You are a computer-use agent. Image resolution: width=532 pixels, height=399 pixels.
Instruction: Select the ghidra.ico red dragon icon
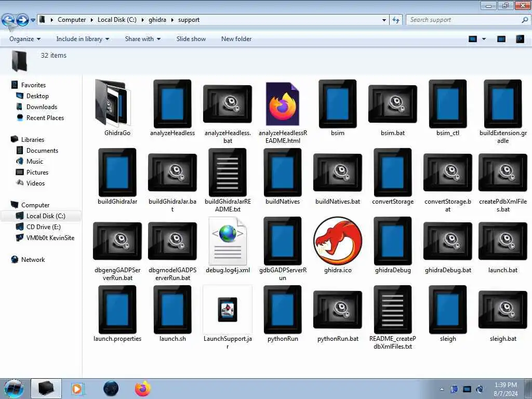[338, 241]
